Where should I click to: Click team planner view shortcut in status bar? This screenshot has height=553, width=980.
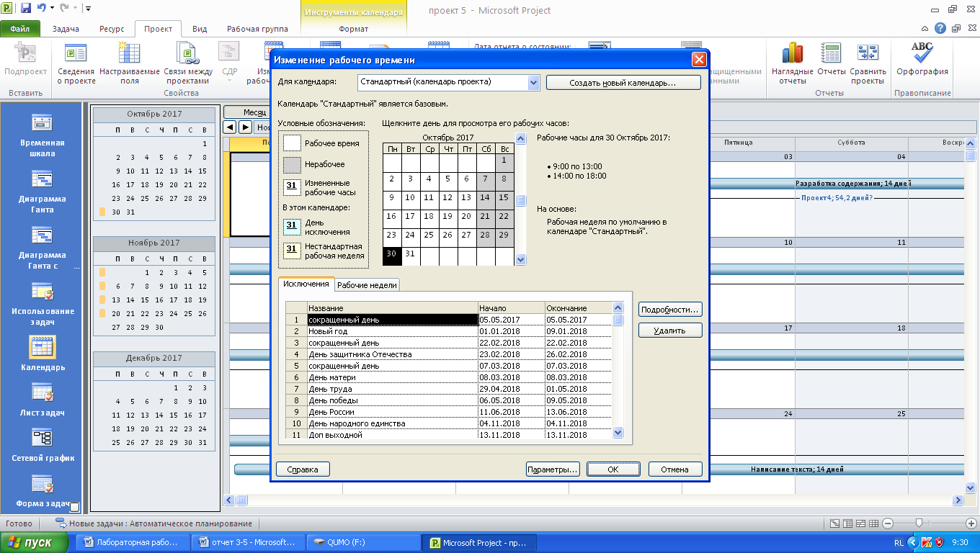[x=860, y=523]
